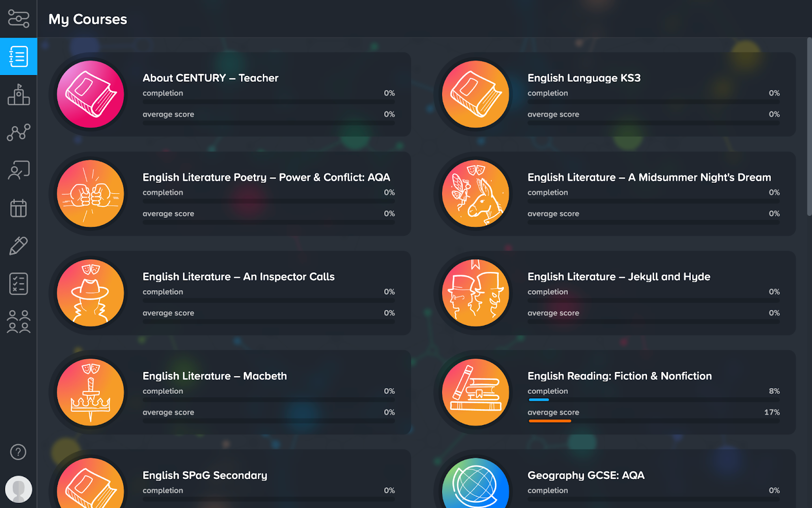Click the An Inspector Calls detective icon

pyautogui.click(x=90, y=293)
